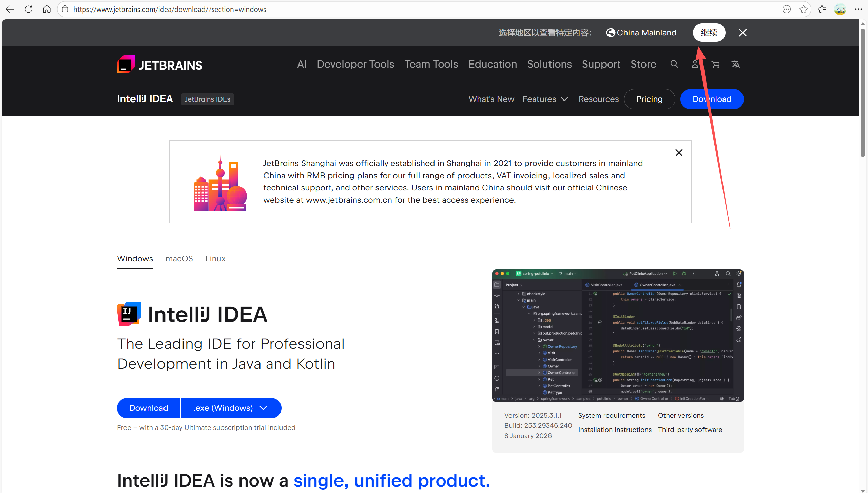Click the IntelliJ IDEA logo icon
The width and height of the screenshot is (868, 493).
pos(129,313)
